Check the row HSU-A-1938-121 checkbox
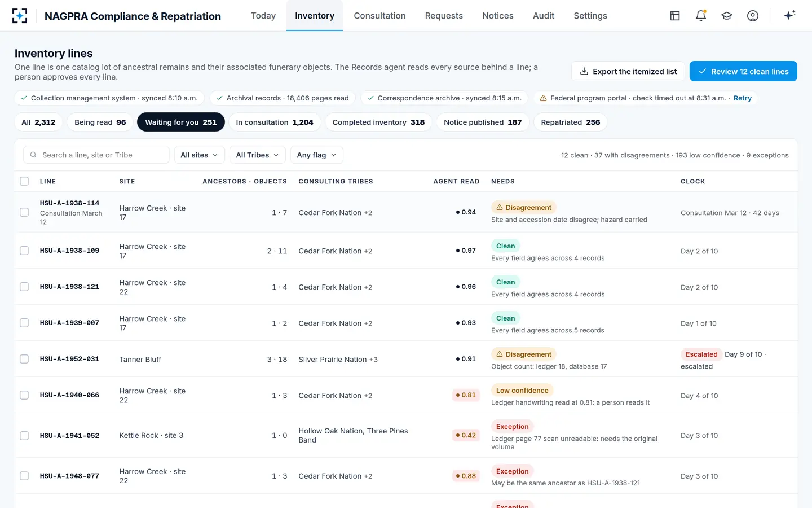Viewport: 812px width, 508px height. [24, 287]
